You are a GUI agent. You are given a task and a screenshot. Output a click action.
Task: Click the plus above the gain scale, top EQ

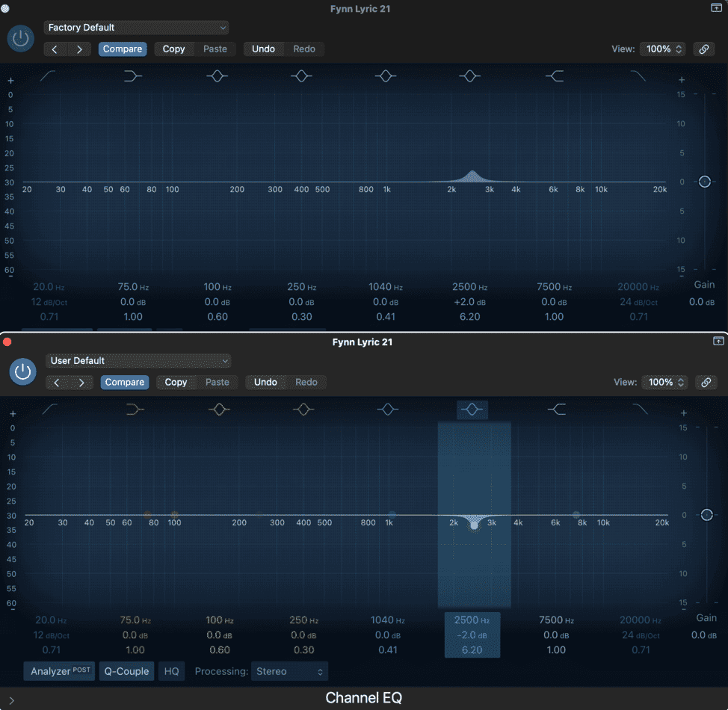[x=682, y=80]
